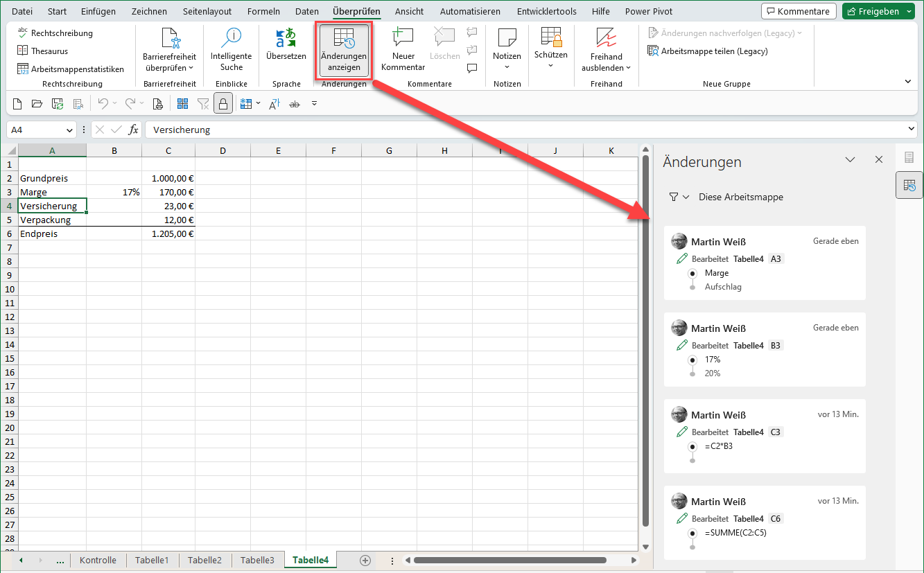Switch to the Tabelle2 sheet tab

point(204,560)
